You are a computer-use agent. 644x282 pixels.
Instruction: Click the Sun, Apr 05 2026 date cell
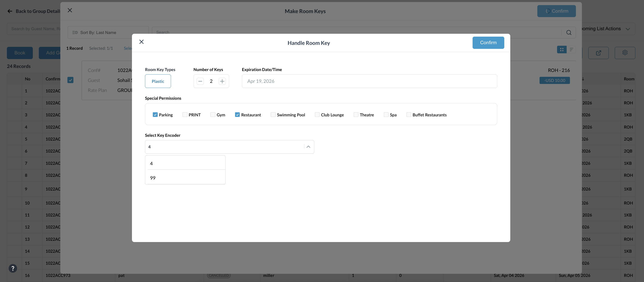click(574, 275)
